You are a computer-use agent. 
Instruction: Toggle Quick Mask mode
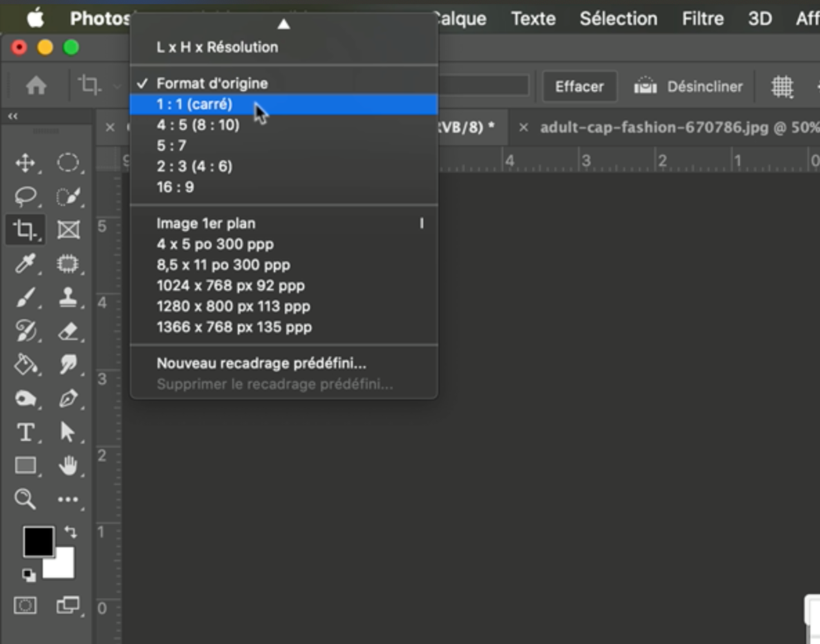[25, 605]
